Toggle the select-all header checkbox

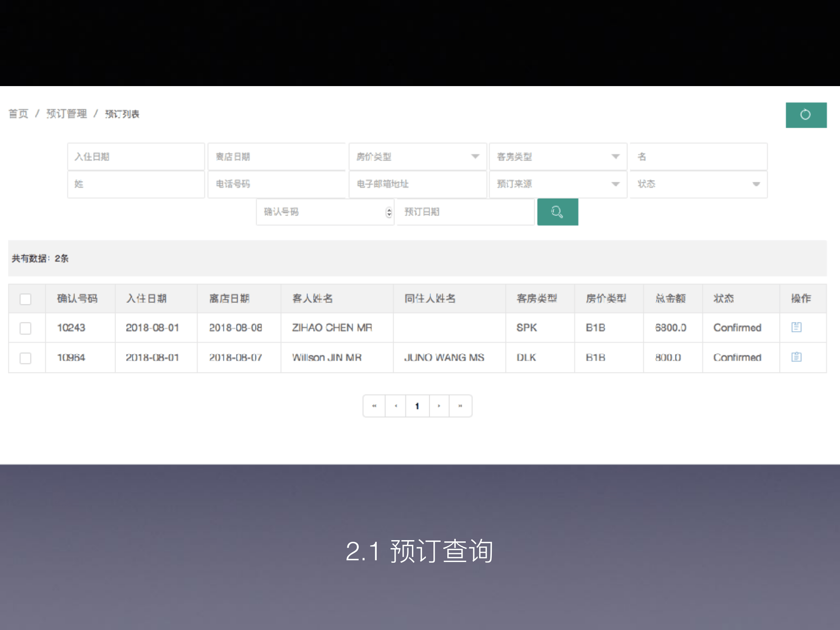(26, 299)
